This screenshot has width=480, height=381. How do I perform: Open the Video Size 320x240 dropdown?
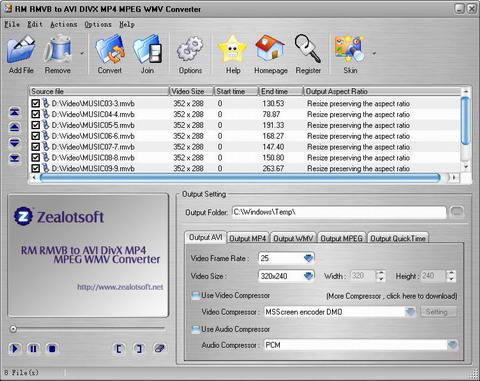click(309, 276)
